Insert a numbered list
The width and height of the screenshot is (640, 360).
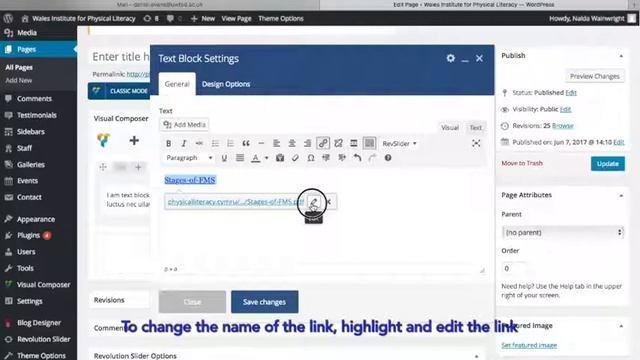pos(230,144)
